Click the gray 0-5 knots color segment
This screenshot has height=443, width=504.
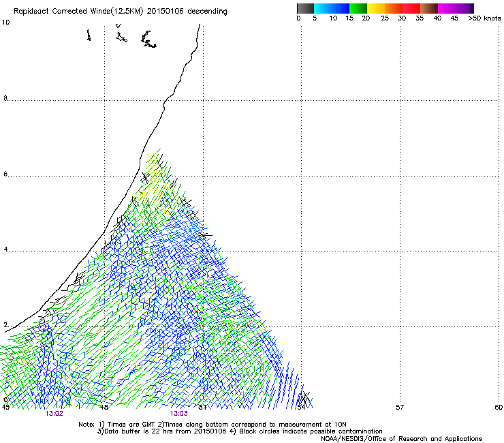[305, 8]
